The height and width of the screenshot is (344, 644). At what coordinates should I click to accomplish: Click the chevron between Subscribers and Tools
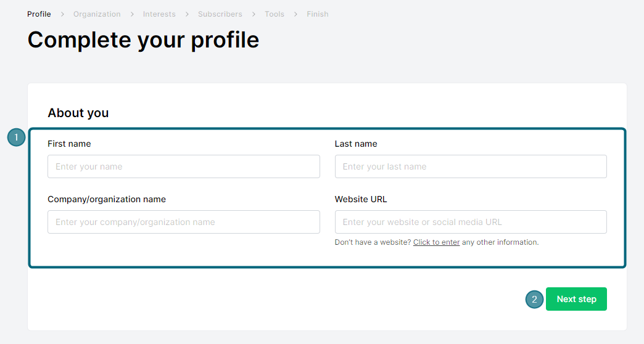[x=254, y=14]
